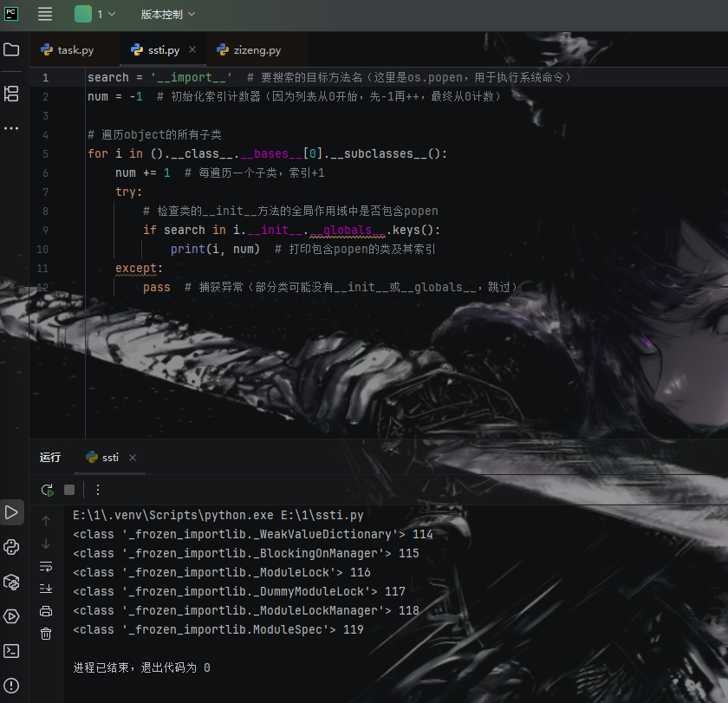Toggle soft-wrap in the Run console
Viewport: 728px width, 703px height.
click(x=46, y=566)
